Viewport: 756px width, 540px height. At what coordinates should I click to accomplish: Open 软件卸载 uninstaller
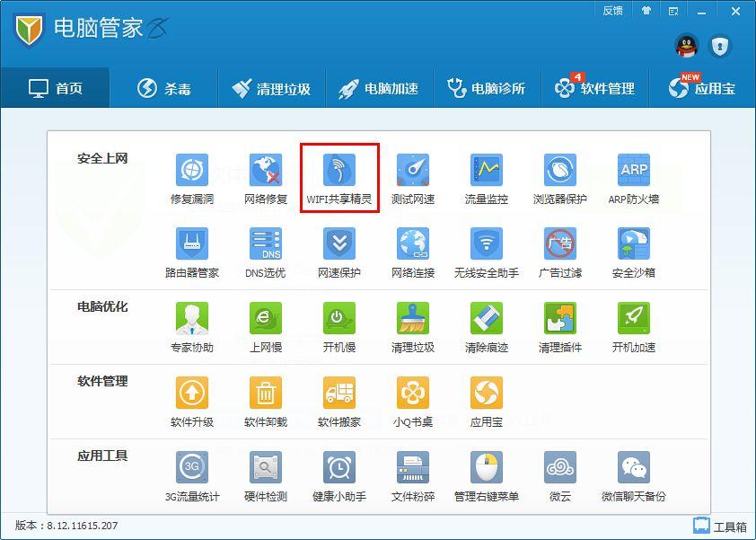(266, 402)
